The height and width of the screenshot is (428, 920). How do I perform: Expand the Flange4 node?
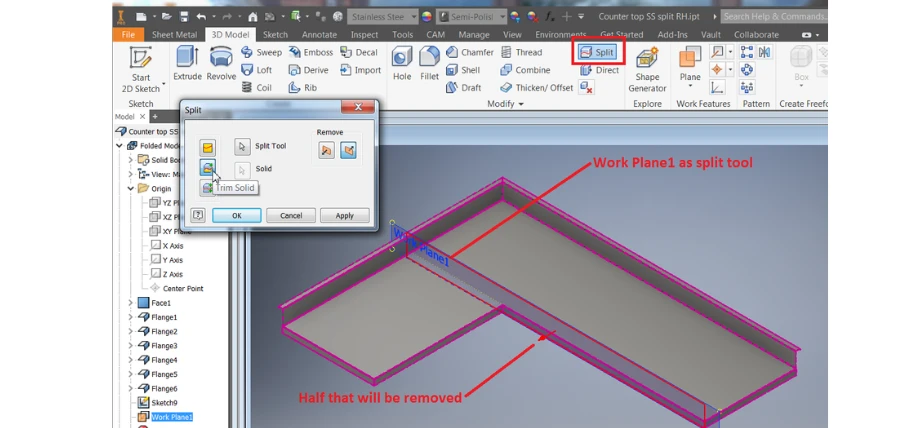131,360
